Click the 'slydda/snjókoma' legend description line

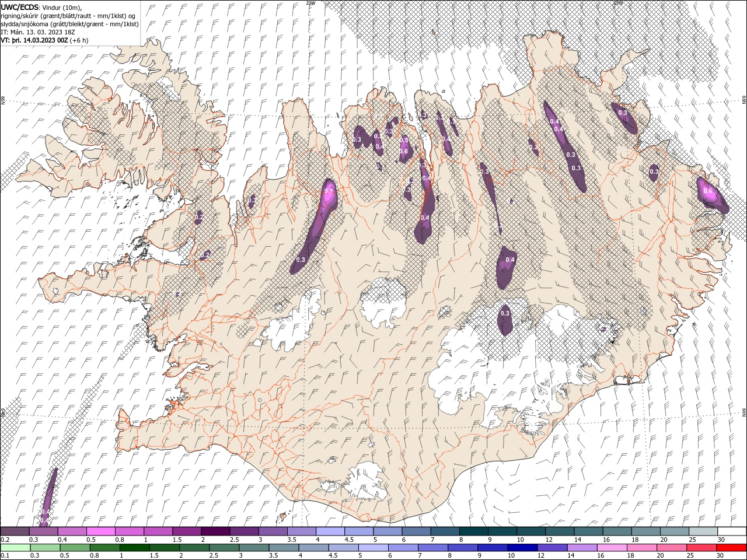click(x=69, y=24)
